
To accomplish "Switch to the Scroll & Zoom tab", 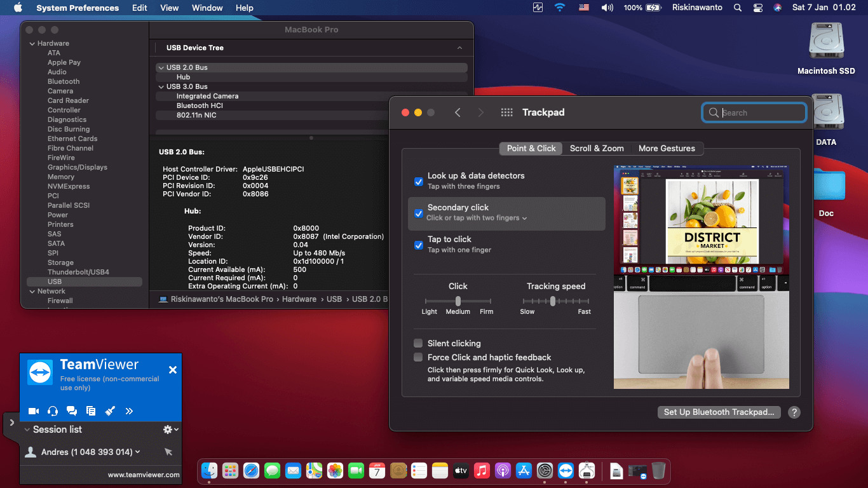I will click(596, 148).
